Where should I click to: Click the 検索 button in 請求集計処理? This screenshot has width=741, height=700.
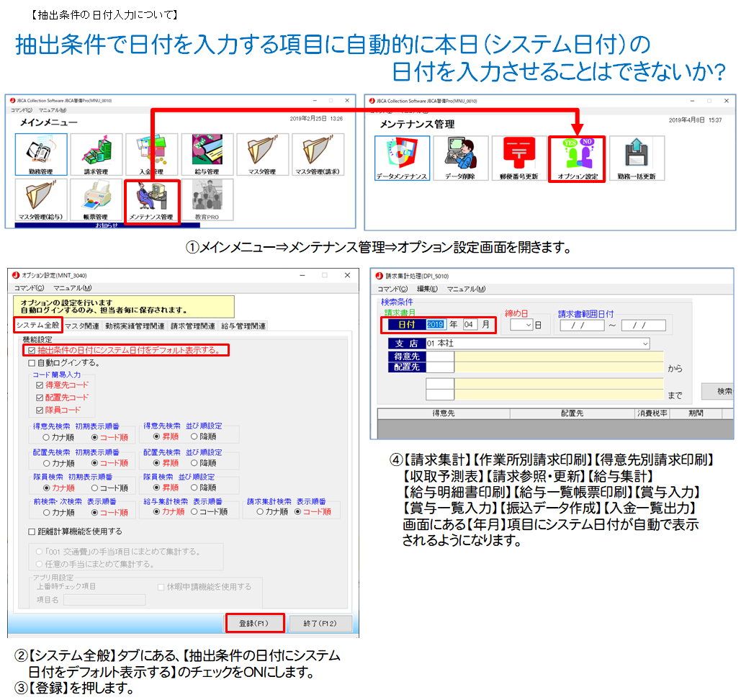point(722,391)
